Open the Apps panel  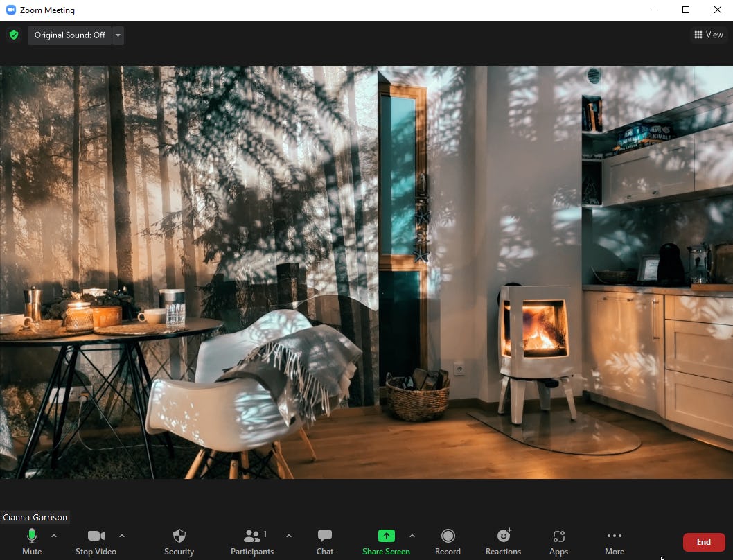pyautogui.click(x=558, y=536)
